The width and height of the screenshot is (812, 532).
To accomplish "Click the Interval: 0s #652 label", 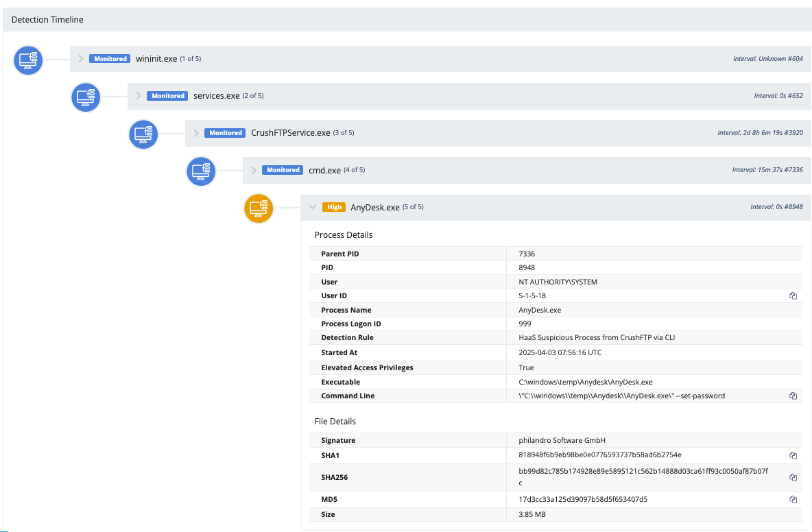I will (778, 96).
